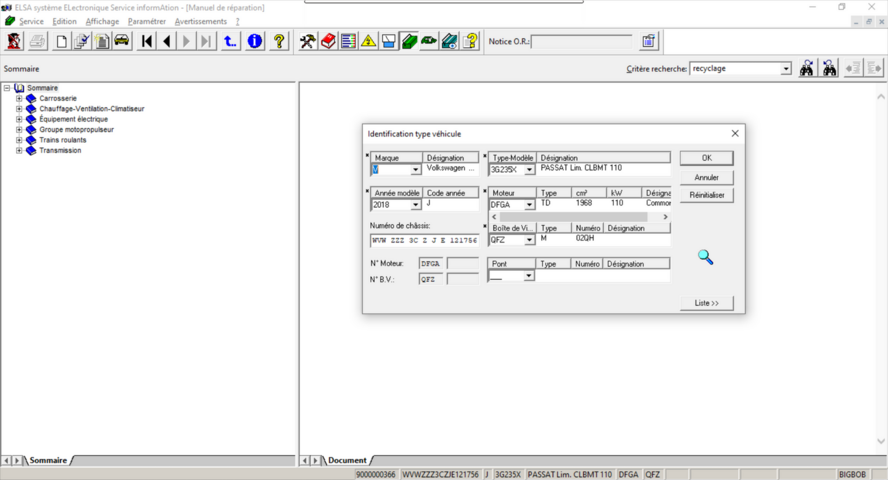Click the small green car toolbar icon

pos(429,41)
